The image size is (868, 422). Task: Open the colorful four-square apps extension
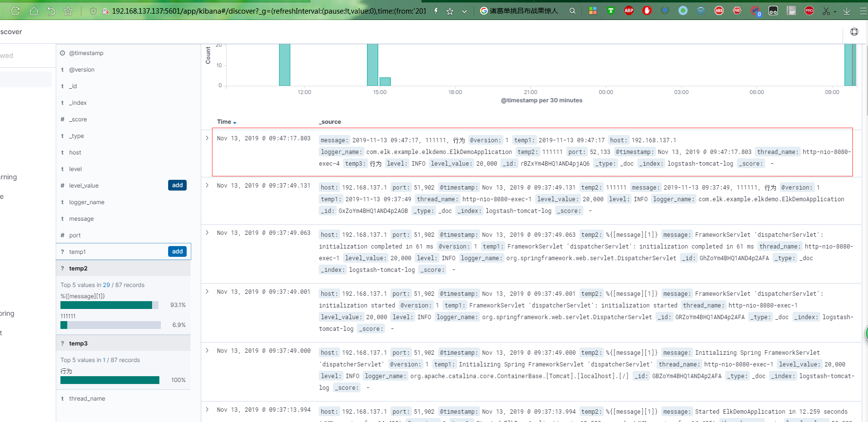click(x=593, y=11)
